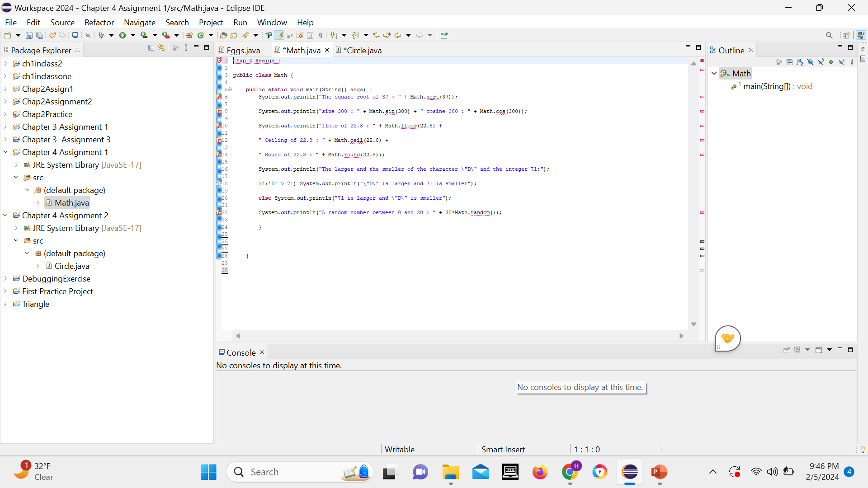This screenshot has width=868, height=488.
Task: Toggle Mark Occurrences highlighting
Action: 279,35
